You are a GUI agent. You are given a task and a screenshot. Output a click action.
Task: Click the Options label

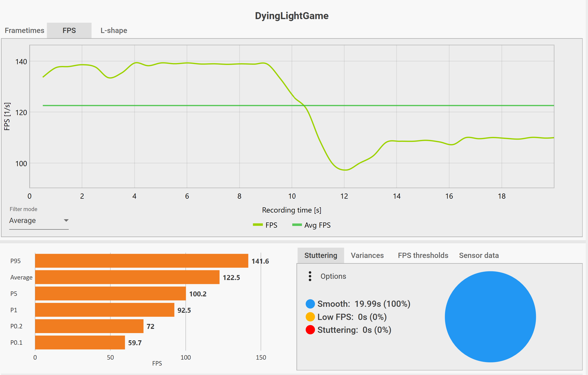pyautogui.click(x=333, y=276)
